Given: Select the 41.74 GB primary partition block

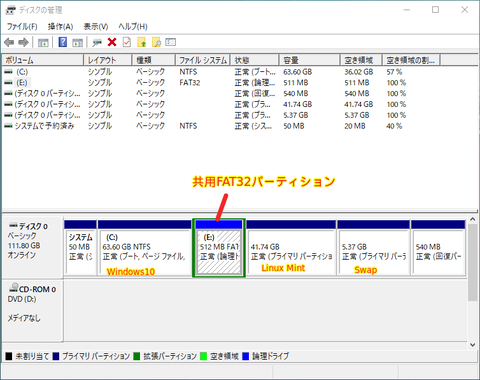Looking at the screenshot, I should (291, 248).
